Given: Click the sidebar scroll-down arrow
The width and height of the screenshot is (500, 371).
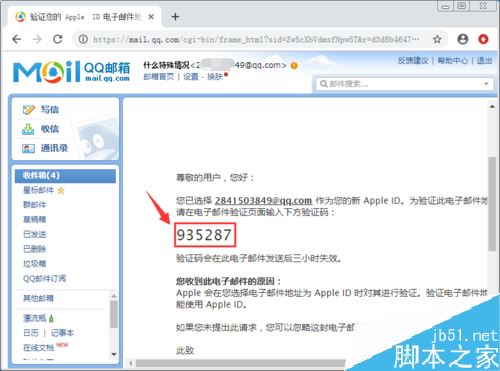Looking at the screenshot, I should click(114, 354).
